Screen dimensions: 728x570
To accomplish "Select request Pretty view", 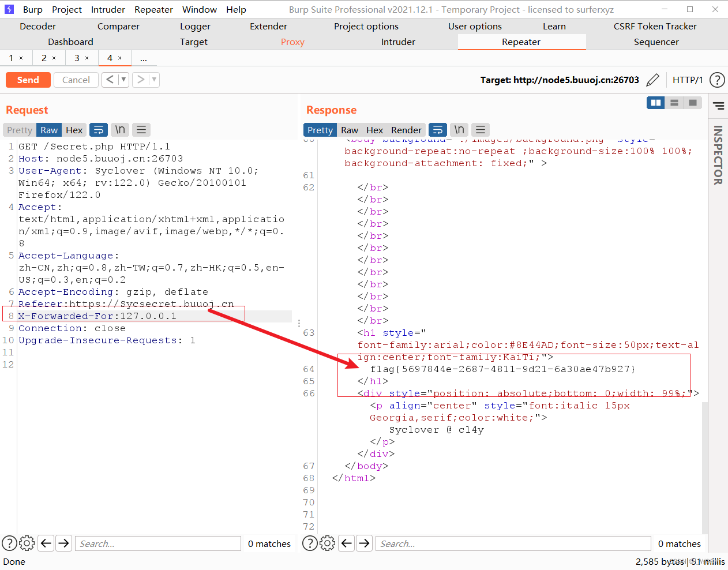I will pos(20,130).
